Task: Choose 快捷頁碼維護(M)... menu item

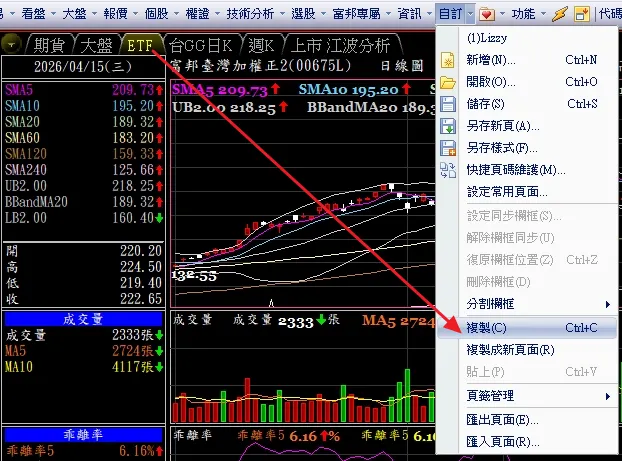Action: [528, 170]
